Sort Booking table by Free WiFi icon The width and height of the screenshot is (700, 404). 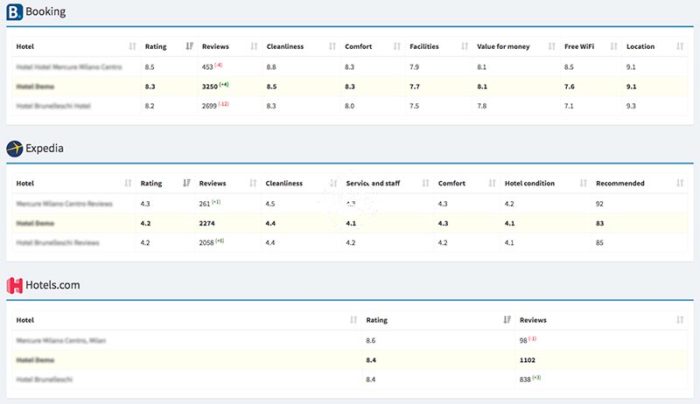[614, 46]
